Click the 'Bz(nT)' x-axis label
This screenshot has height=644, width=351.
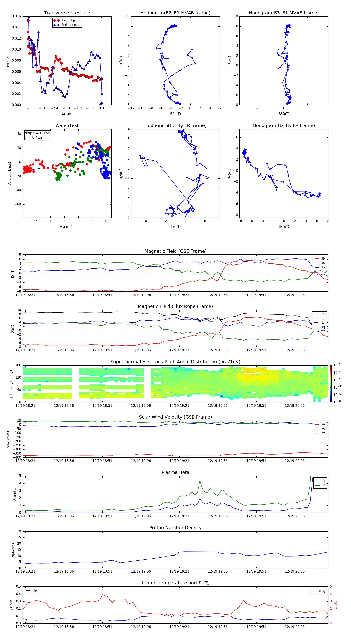click(x=175, y=227)
